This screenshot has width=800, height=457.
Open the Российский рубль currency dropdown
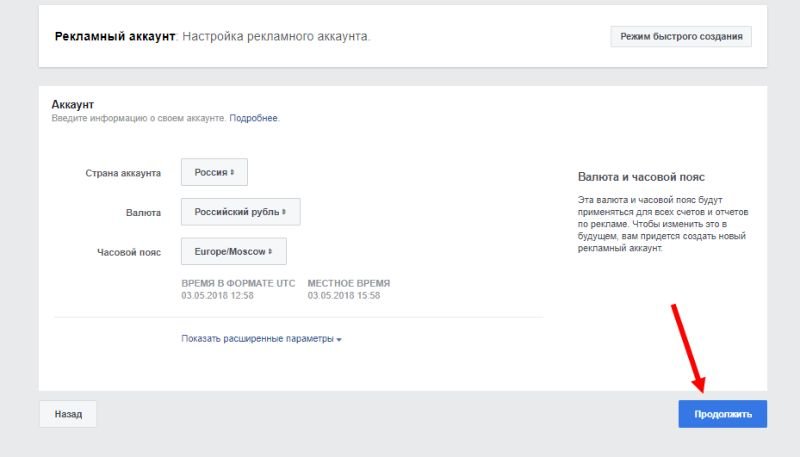[240, 212]
